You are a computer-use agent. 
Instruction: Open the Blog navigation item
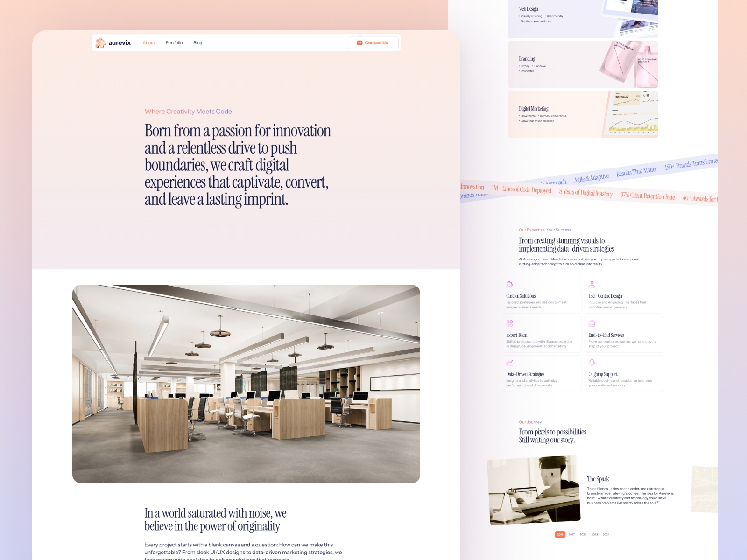coord(197,42)
